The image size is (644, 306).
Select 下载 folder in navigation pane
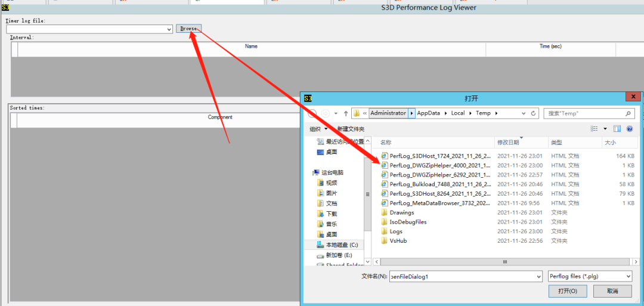(x=327, y=214)
